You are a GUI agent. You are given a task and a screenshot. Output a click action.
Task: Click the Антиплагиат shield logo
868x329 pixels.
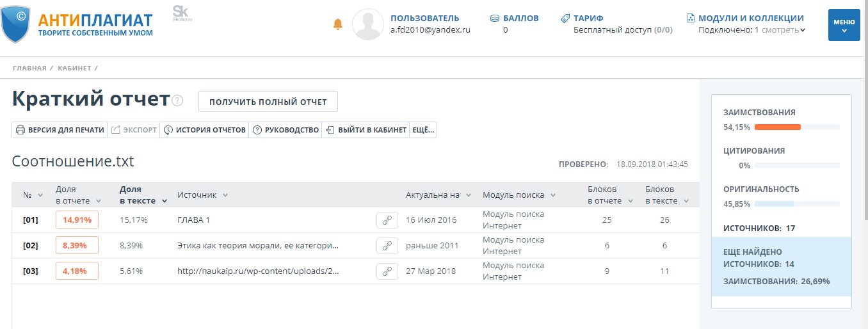click(x=15, y=24)
